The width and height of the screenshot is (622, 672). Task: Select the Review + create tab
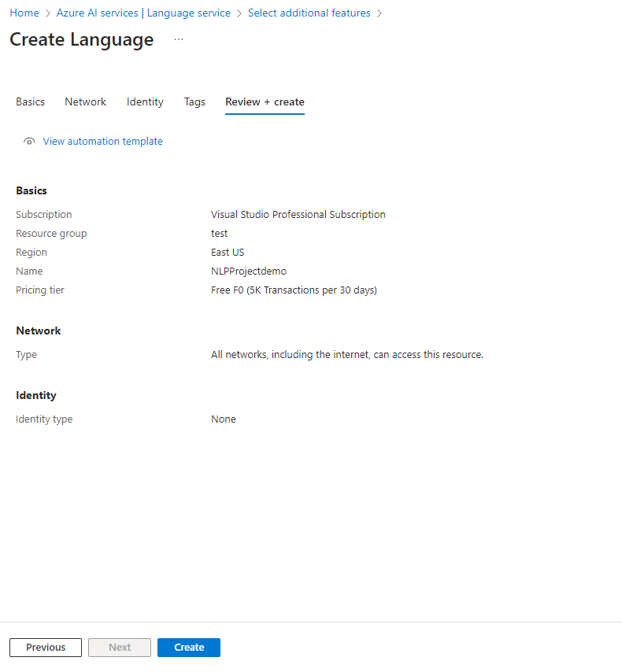coord(265,102)
